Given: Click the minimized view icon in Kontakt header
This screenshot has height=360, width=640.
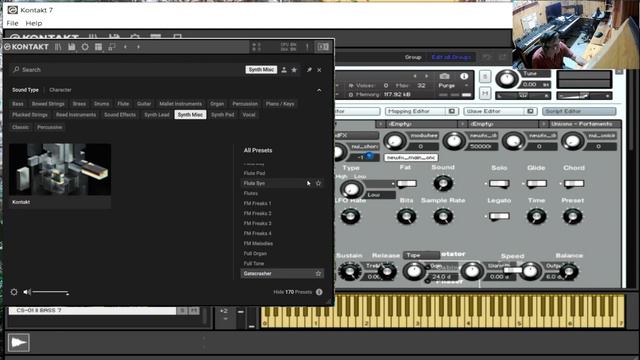Looking at the screenshot, I should (112, 47).
